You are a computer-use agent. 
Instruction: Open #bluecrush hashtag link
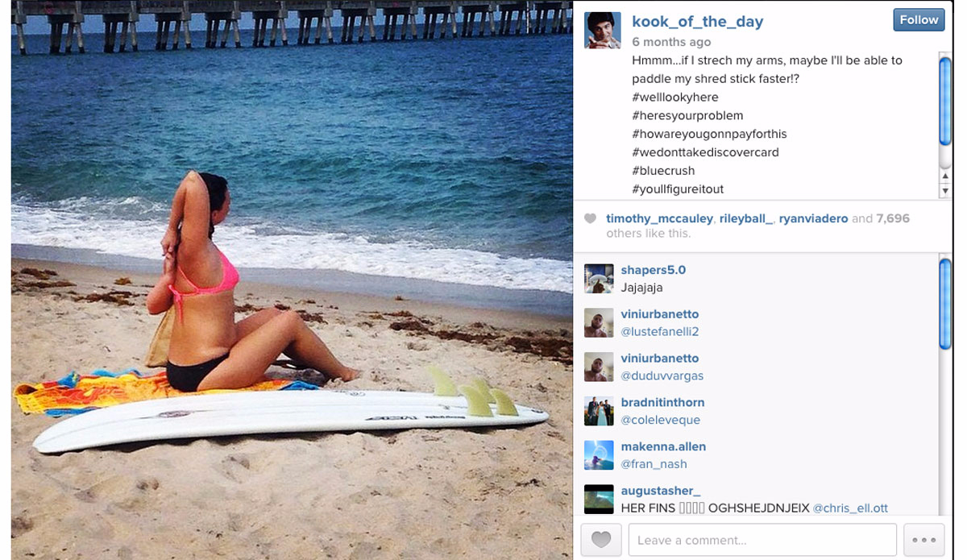tap(663, 171)
